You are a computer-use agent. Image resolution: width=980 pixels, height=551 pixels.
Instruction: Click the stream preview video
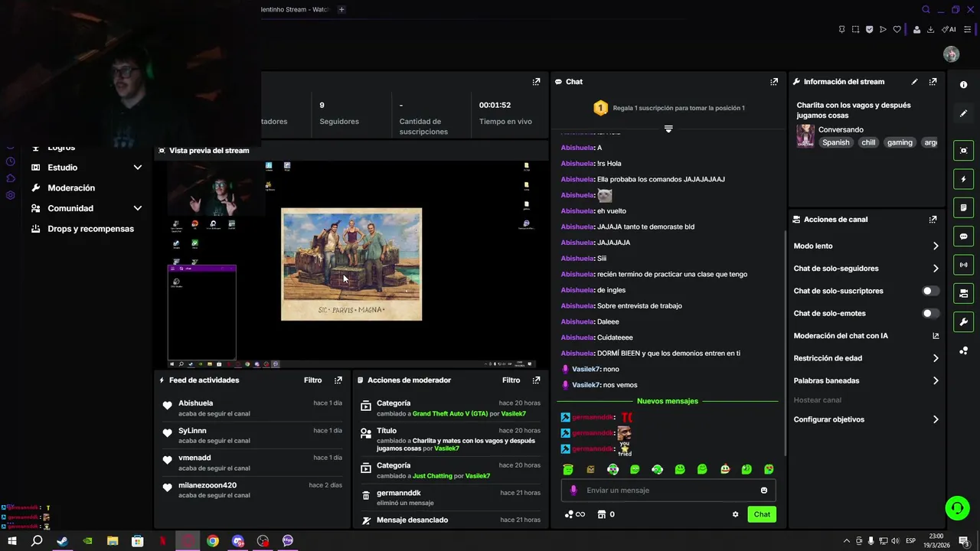pos(351,265)
